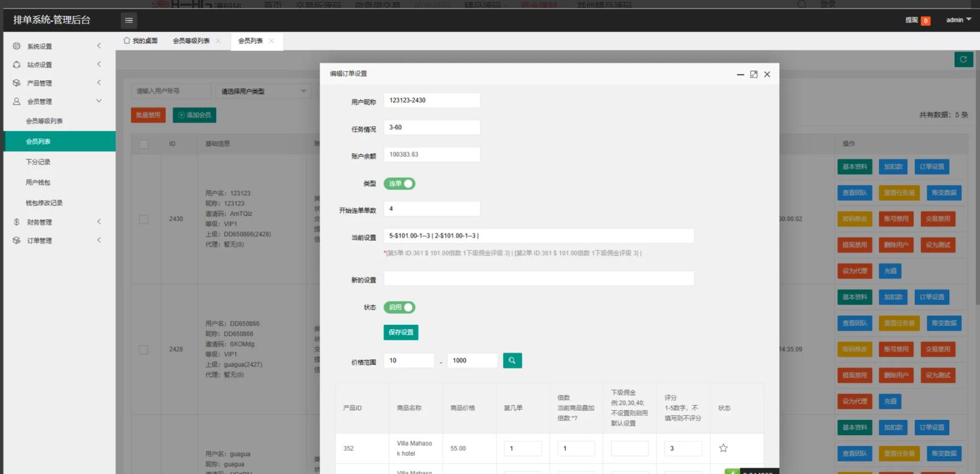Click the finance management dollar icon
This screenshot has width=980, height=474.
pyautogui.click(x=16, y=222)
